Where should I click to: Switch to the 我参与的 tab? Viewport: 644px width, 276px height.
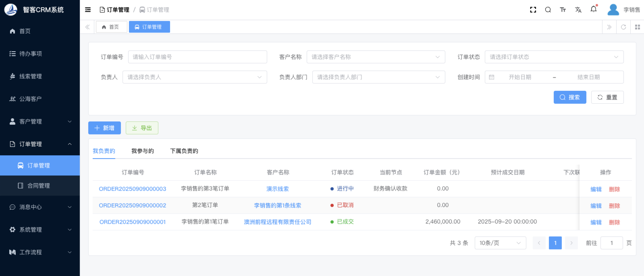142,151
